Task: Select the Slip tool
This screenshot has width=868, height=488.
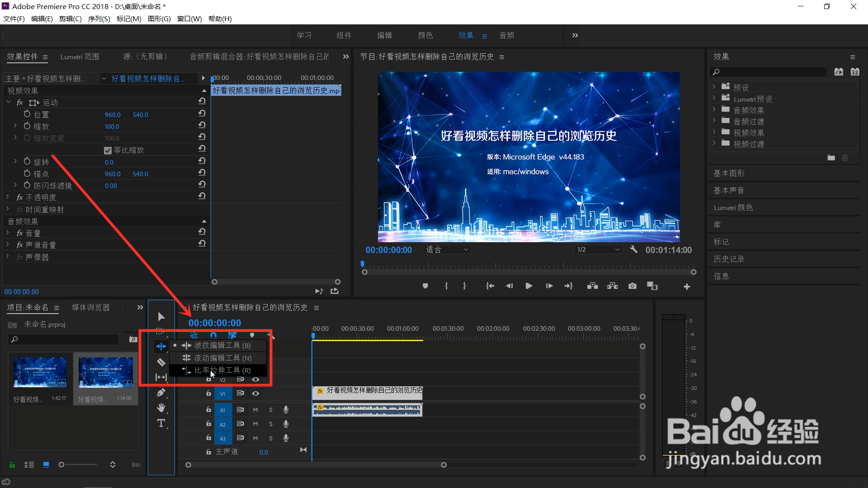Action: coord(161,377)
